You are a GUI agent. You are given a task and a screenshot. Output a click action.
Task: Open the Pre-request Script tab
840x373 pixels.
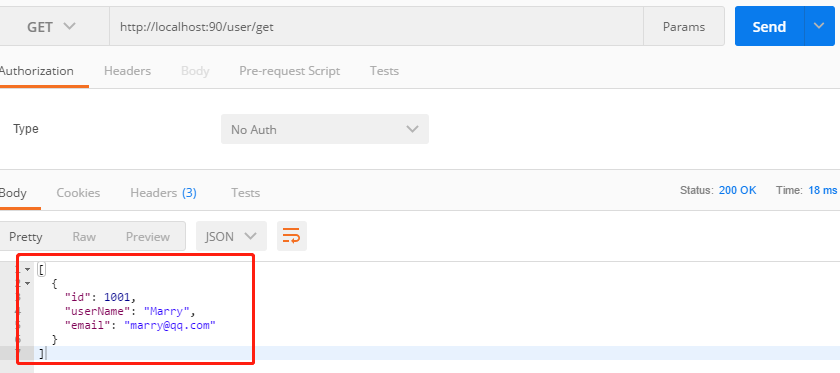[289, 71]
